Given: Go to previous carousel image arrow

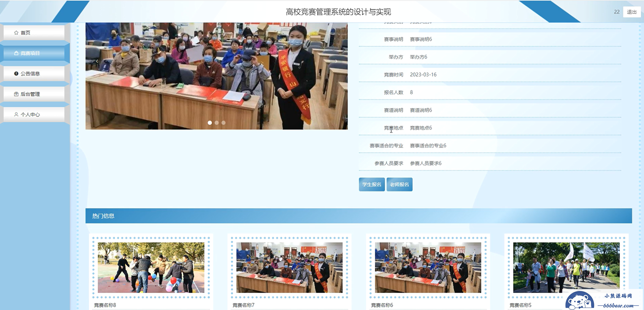Looking at the screenshot, I should (x=97, y=61).
